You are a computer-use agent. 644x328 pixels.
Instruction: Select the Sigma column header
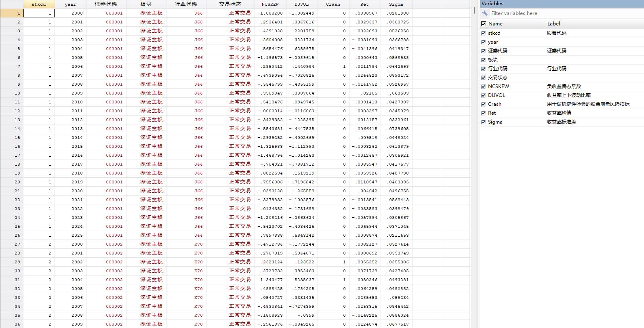(396, 4)
